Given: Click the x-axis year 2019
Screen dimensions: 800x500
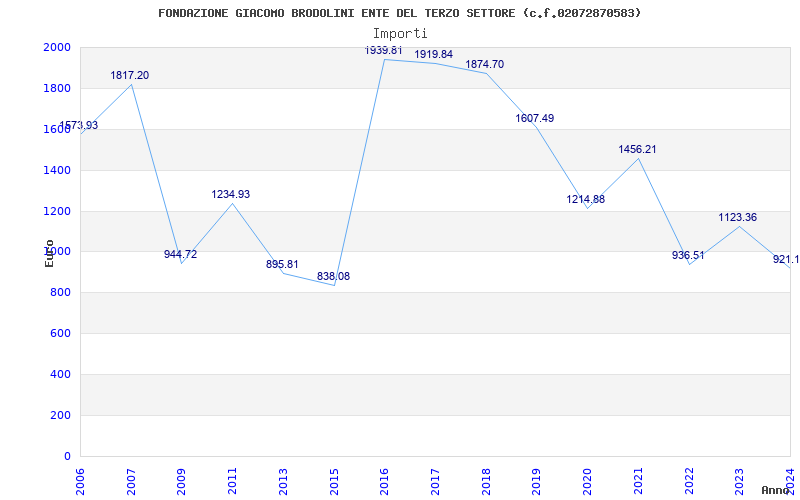Looking at the screenshot, I should point(536,482).
